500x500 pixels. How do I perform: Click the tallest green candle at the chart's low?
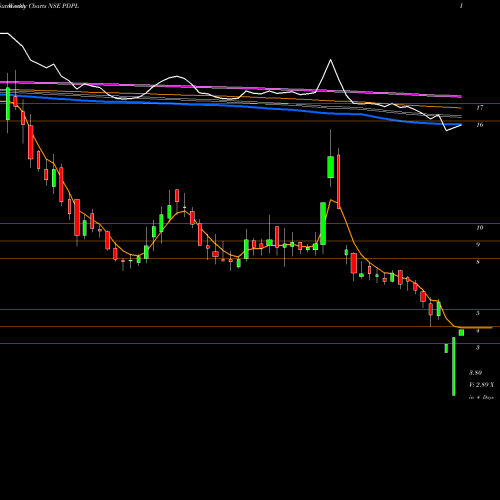454,366
